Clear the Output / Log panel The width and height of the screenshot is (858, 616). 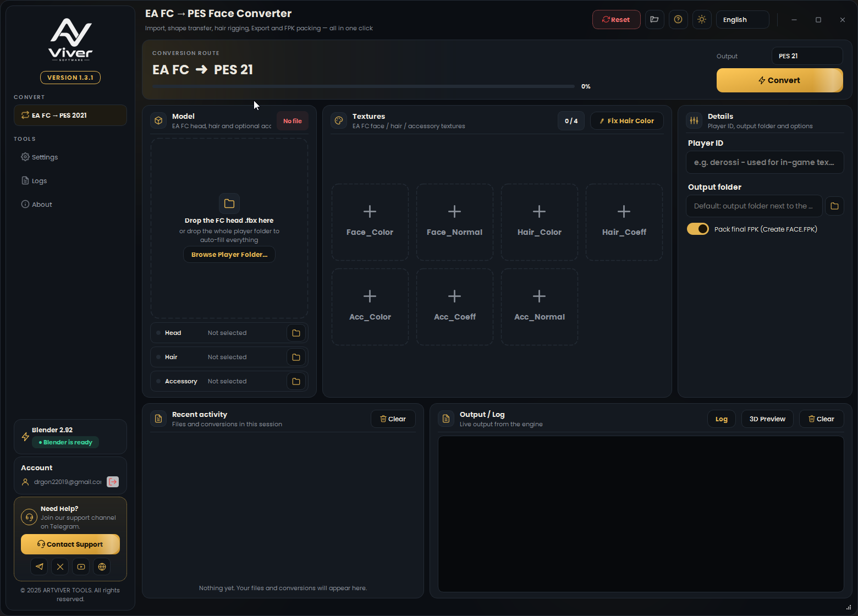(821, 419)
